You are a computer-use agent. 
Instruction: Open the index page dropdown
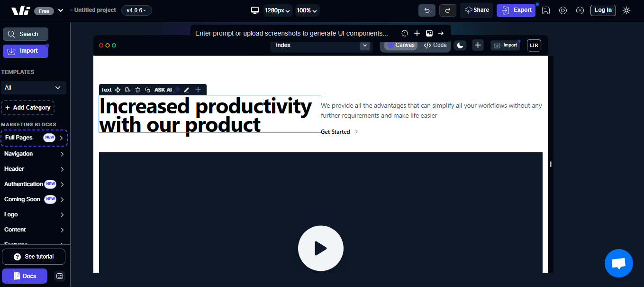(321, 45)
